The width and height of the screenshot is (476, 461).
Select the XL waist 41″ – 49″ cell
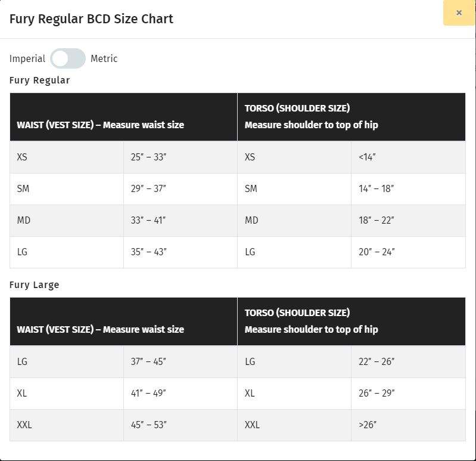(149, 394)
